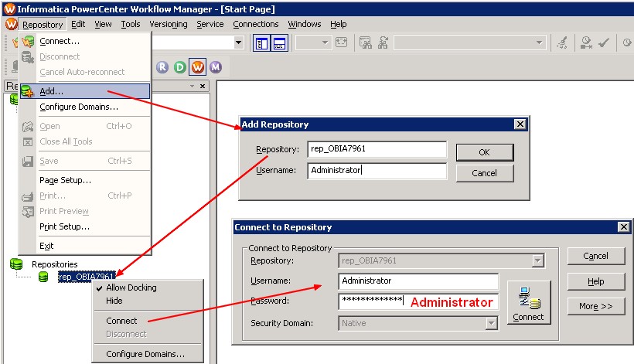Viewport: 634px width, 364px height.
Task: Expand the top toolbar combo box
Action: click(238, 43)
